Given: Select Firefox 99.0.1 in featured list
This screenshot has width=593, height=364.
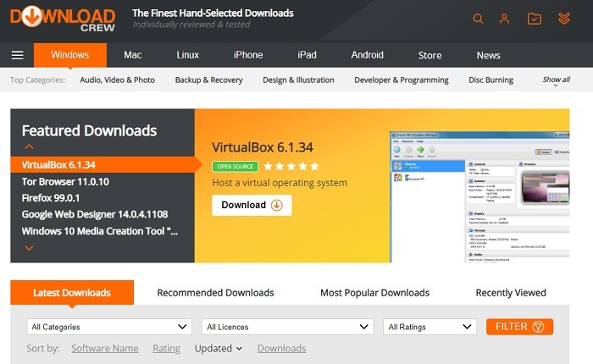Looking at the screenshot, I should click(50, 198).
